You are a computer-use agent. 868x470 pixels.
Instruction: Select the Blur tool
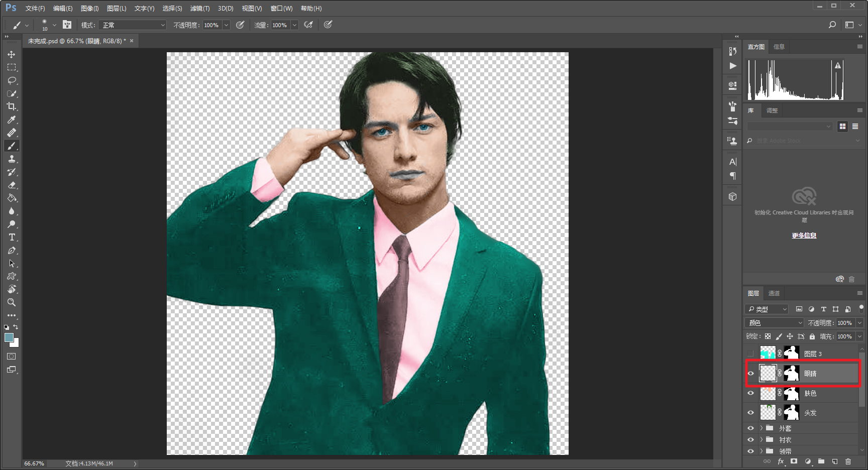point(12,211)
